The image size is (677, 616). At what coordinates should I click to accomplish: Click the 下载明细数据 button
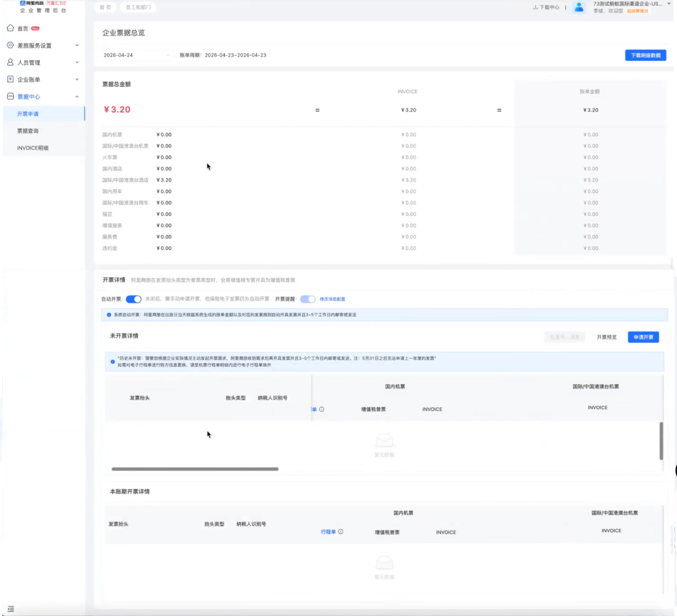(646, 55)
